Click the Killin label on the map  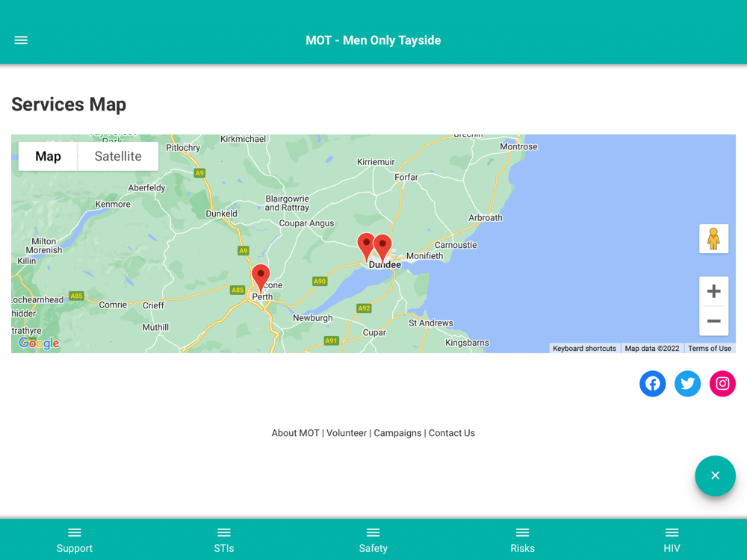coord(27,261)
